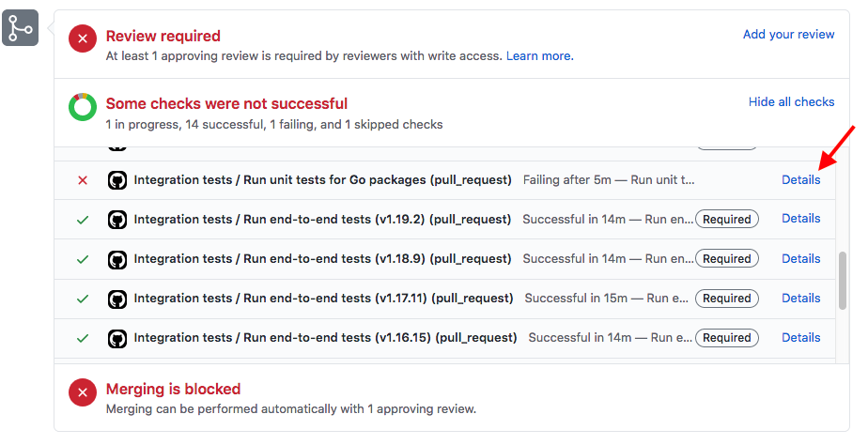
Task: Open Add your review link
Action: point(788,34)
